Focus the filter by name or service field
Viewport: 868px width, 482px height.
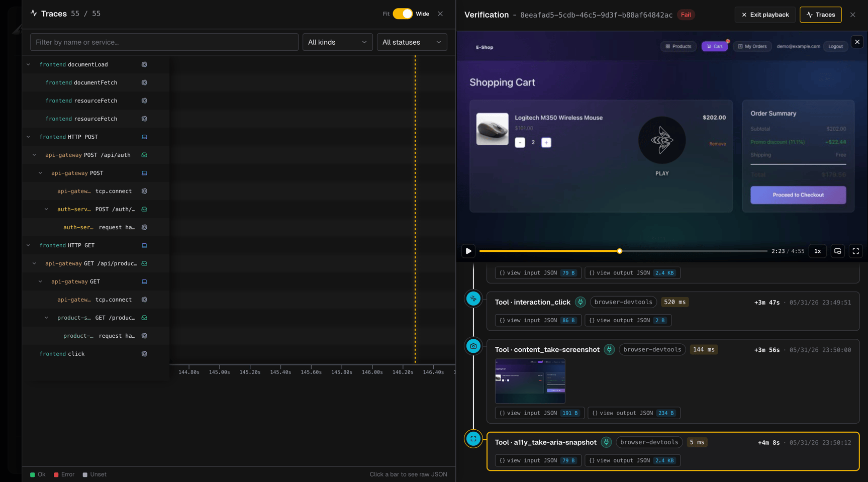[164, 42]
